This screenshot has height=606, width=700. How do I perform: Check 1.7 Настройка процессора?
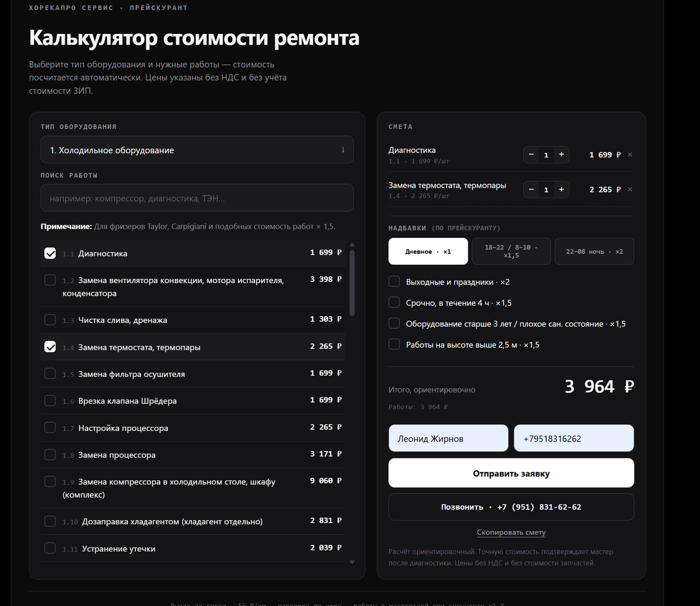[50, 428]
